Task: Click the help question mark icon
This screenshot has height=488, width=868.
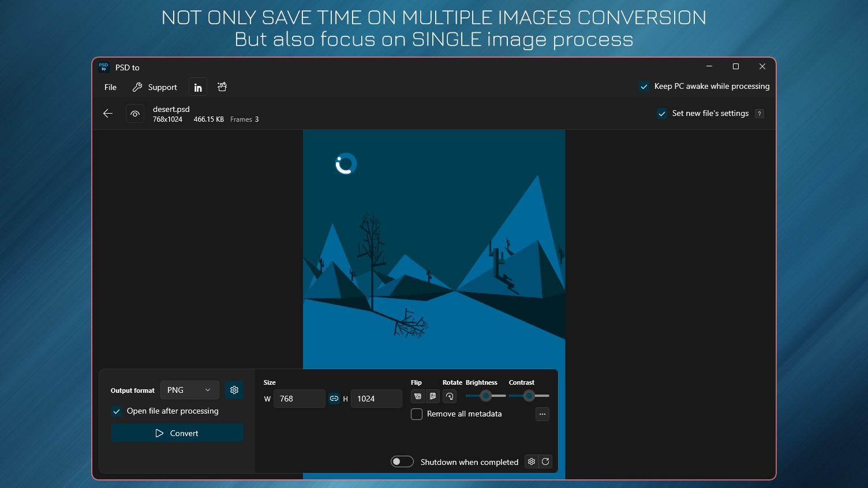Action: point(759,114)
